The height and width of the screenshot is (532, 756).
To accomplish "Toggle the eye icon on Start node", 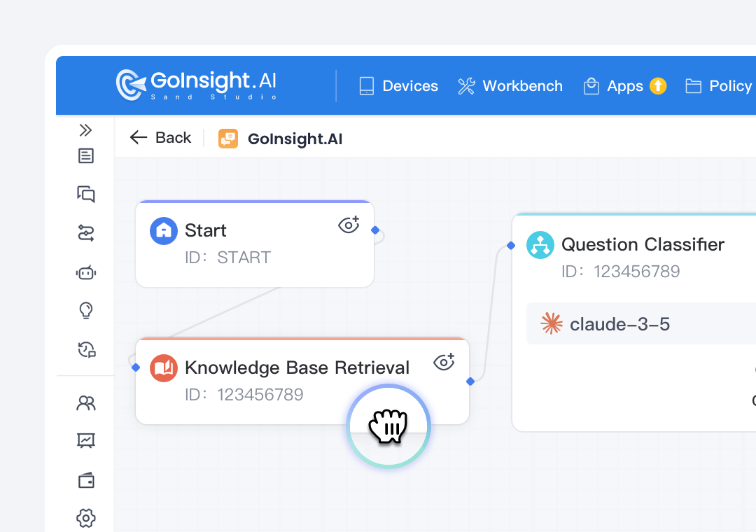I will coord(349,225).
